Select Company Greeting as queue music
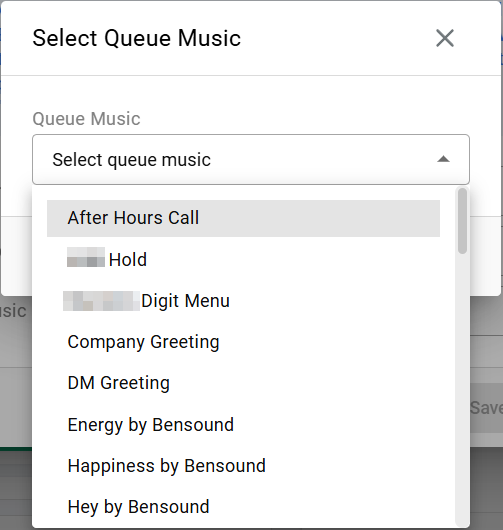 [243, 342]
